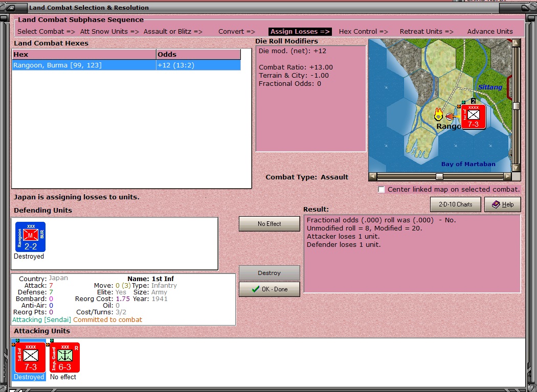Click the Die mod. (net): +12 line
The height and width of the screenshot is (392, 537).
(x=293, y=51)
